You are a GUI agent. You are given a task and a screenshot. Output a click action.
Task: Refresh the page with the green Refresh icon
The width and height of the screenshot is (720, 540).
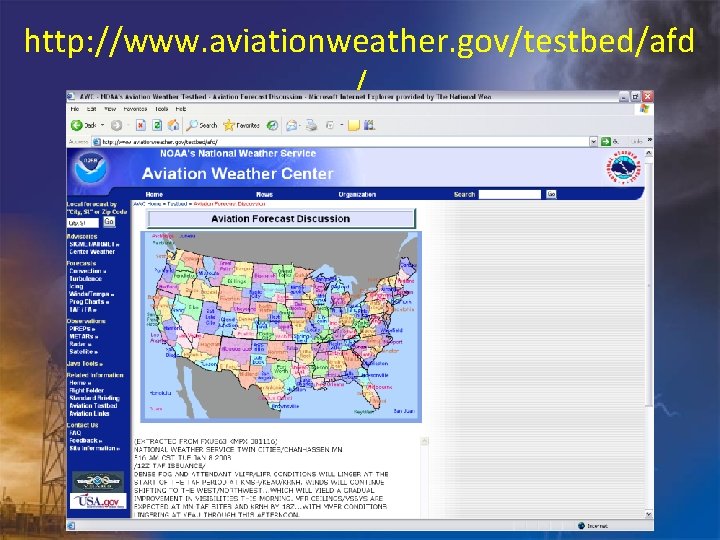click(157, 125)
